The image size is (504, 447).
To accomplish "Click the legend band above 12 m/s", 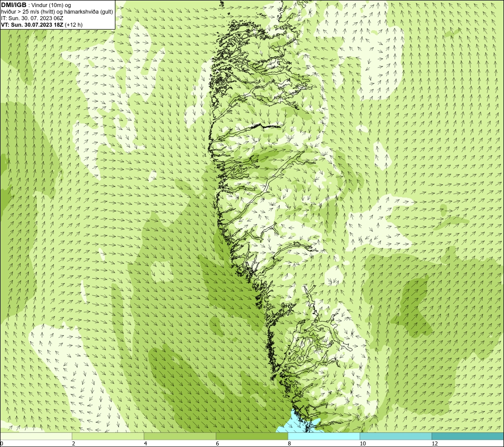I will (x=468, y=436).
